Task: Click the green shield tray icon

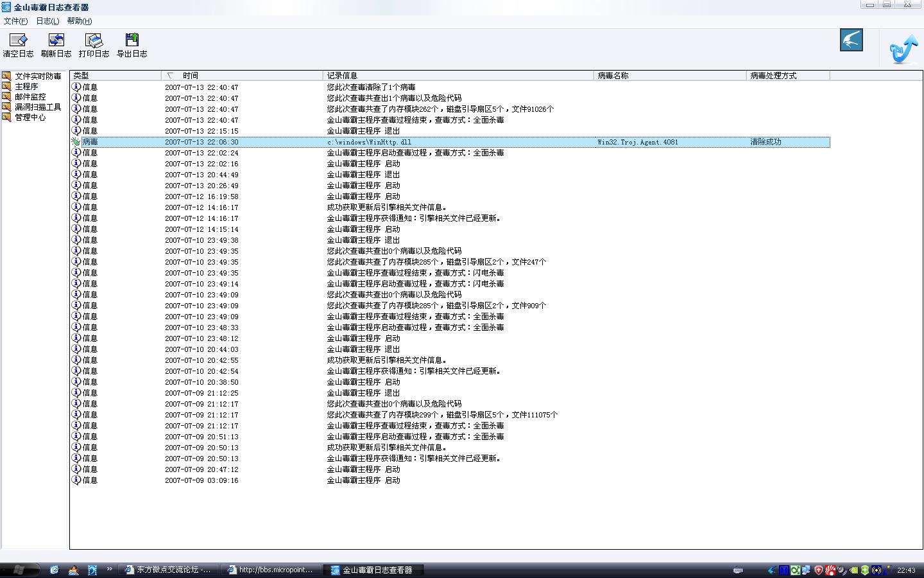Action: [x=865, y=570]
